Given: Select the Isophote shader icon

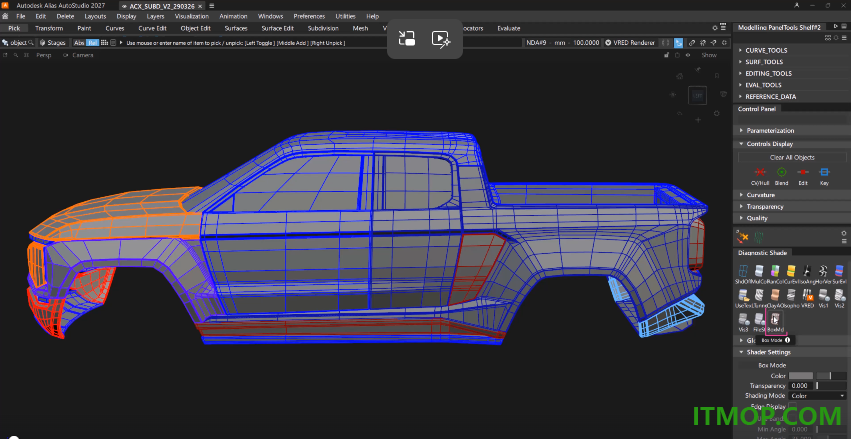Looking at the screenshot, I should point(791,295).
